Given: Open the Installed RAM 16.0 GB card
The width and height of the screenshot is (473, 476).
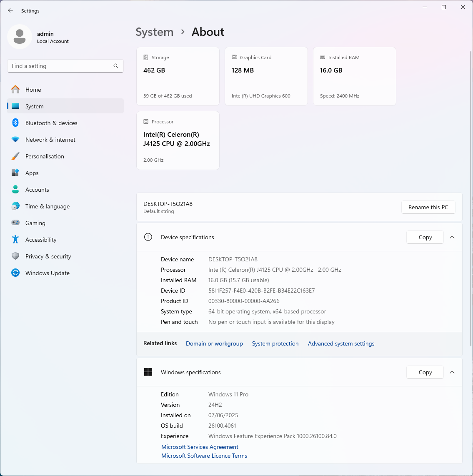Looking at the screenshot, I should (x=354, y=76).
